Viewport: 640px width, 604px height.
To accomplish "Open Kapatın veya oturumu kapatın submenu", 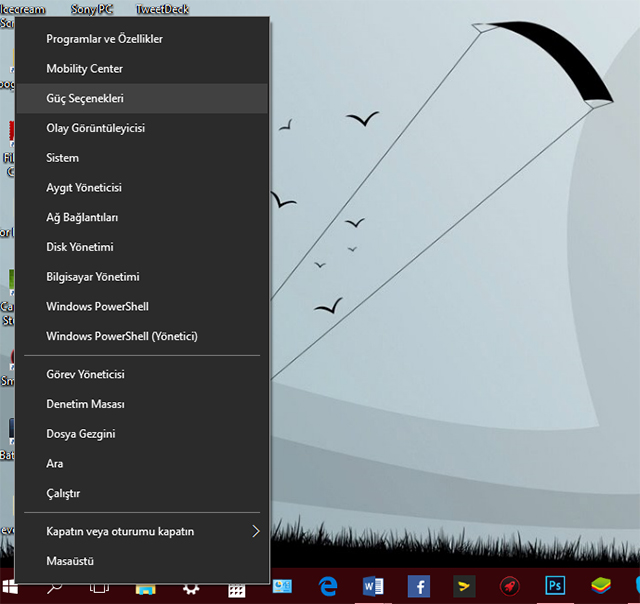I will (x=142, y=531).
